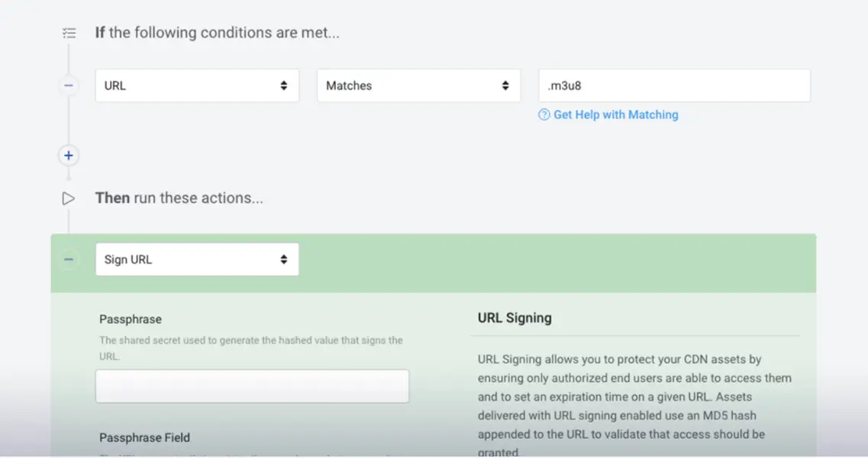Click the question mark help icon
This screenshot has width=868, height=458.
[544, 114]
